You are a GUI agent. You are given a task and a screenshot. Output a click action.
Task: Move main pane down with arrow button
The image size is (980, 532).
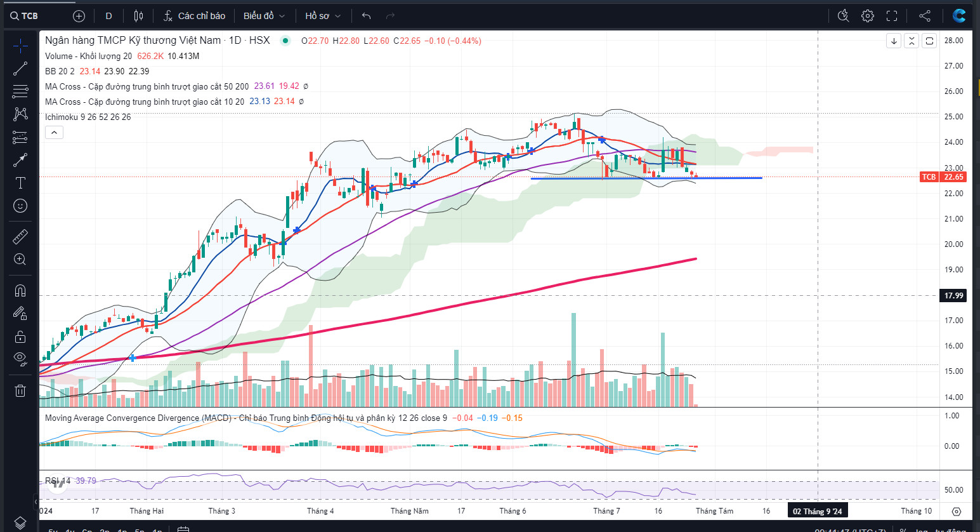coord(894,41)
